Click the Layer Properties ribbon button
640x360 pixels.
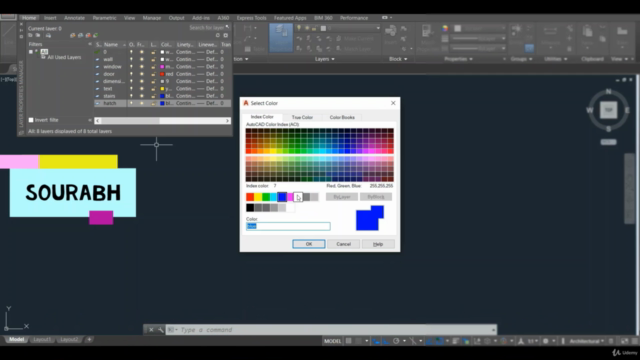click(280, 38)
